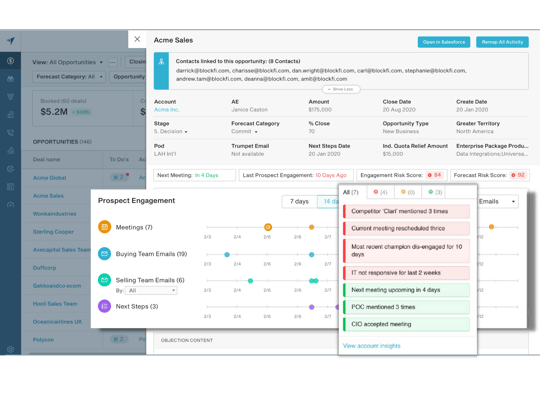The width and height of the screenshot is (540, 402).
Task: Click first blue Buying Team email marker
Action: click(227, 255)
